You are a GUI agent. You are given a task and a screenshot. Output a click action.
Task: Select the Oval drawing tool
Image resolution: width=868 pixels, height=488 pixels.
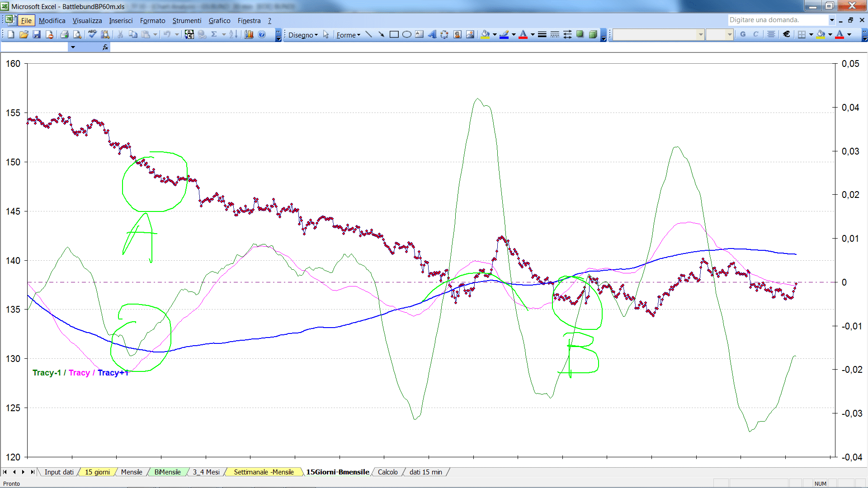pyautogui.click(x=407, y=34)
